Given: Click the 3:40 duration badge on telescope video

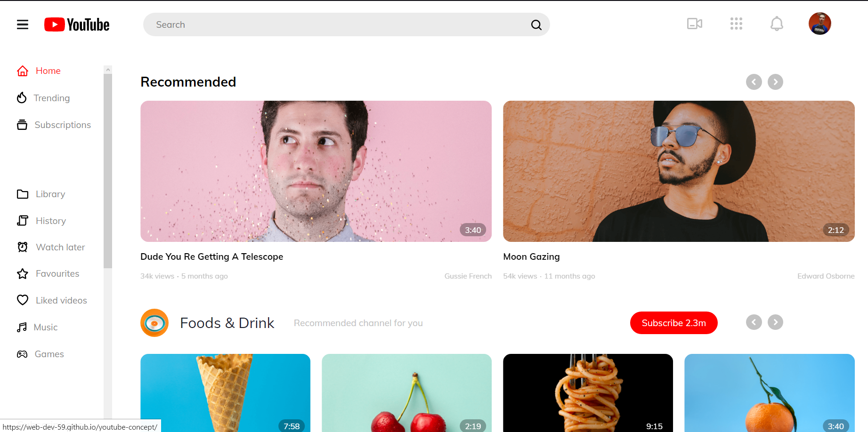Looking at the screenshot, I should (473, 230).
